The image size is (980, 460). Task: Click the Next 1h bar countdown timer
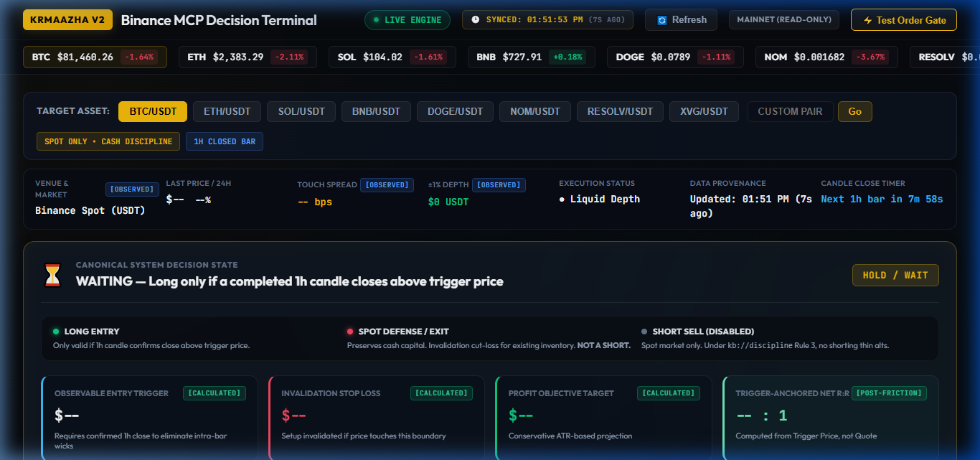(x=882, y=199)
